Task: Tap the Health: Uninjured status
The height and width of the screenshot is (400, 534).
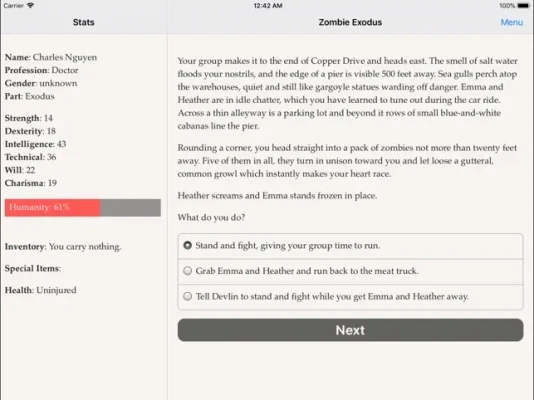Action: tap(41, 290)
